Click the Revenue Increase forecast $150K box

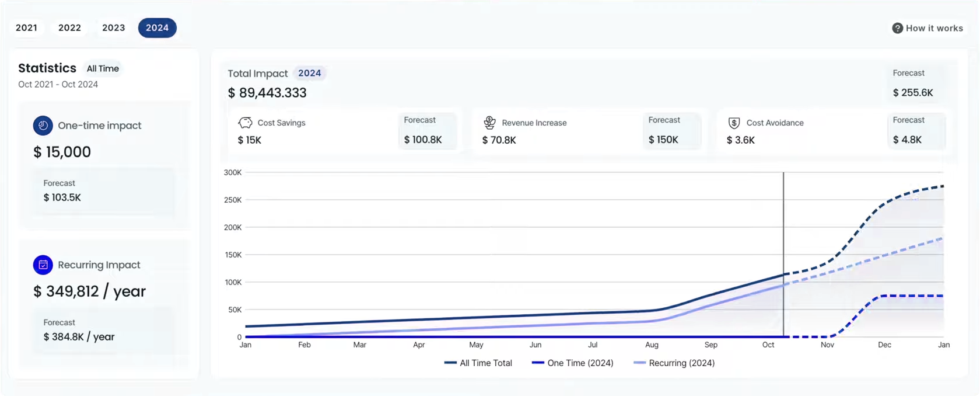pyautogui.click(x=671, y=130)
